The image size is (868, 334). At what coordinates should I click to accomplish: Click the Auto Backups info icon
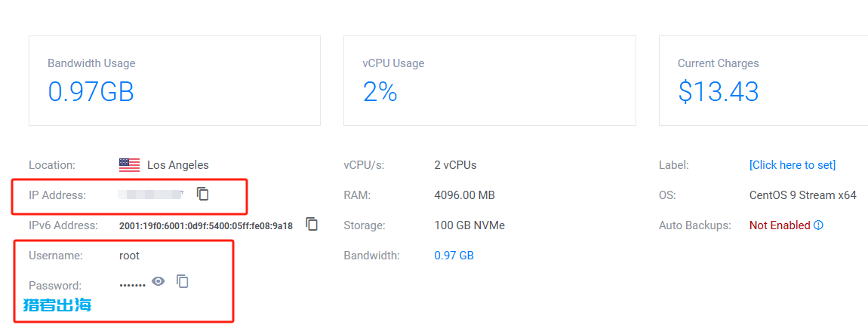tap(819, 225)
